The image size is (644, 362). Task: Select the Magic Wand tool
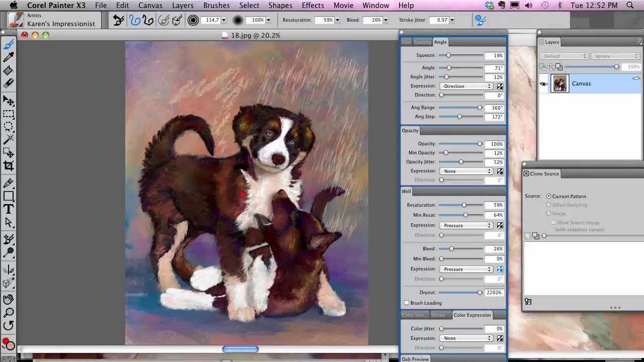(9, 140)
